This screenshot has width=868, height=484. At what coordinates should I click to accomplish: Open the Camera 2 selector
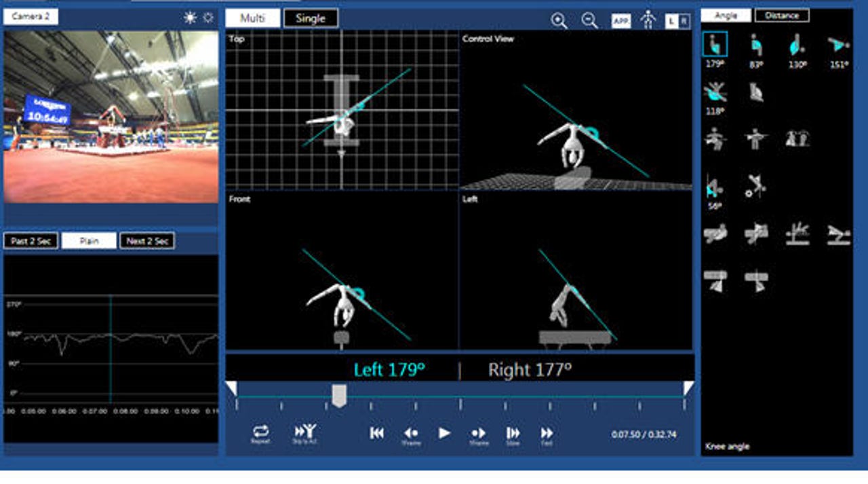point(31,16)
